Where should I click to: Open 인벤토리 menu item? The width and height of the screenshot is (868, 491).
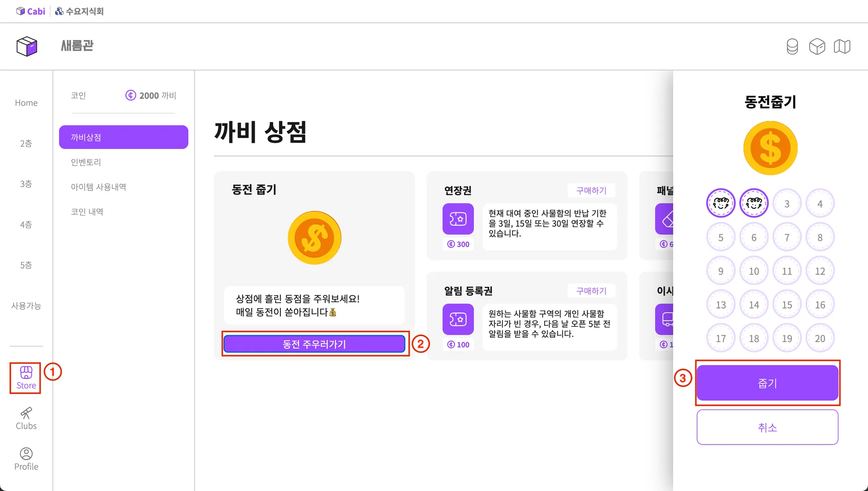tap(86, 162)
